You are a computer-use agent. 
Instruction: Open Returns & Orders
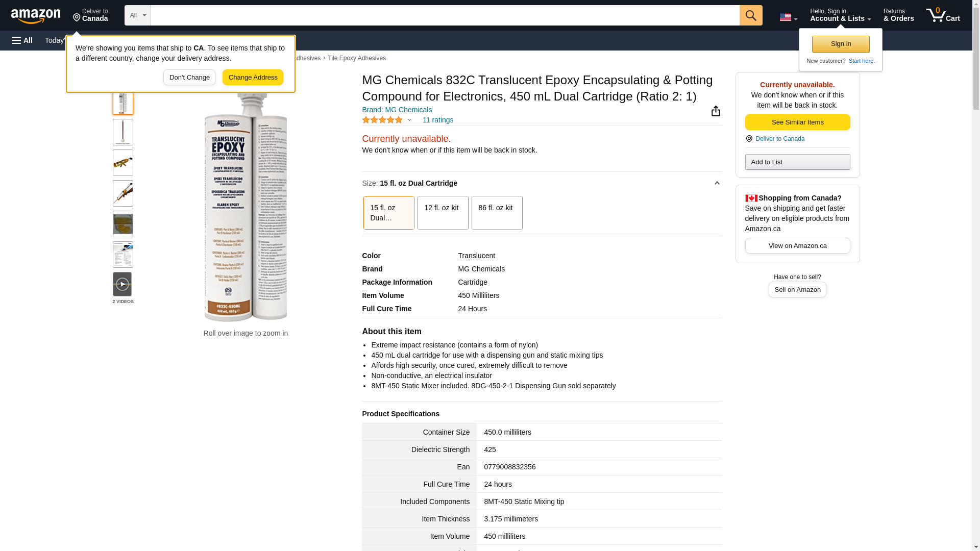(x=898, y=15)
